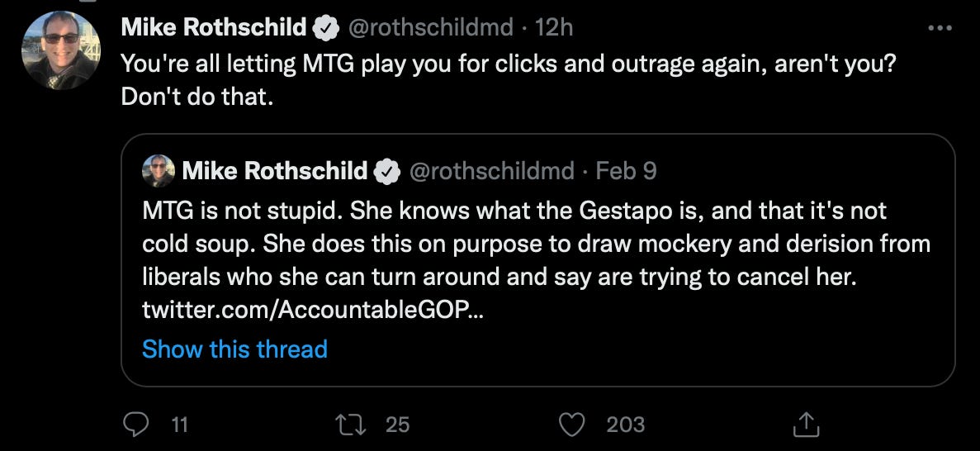Click Mike Rothschild name on main tweet

tap(214, 28)
